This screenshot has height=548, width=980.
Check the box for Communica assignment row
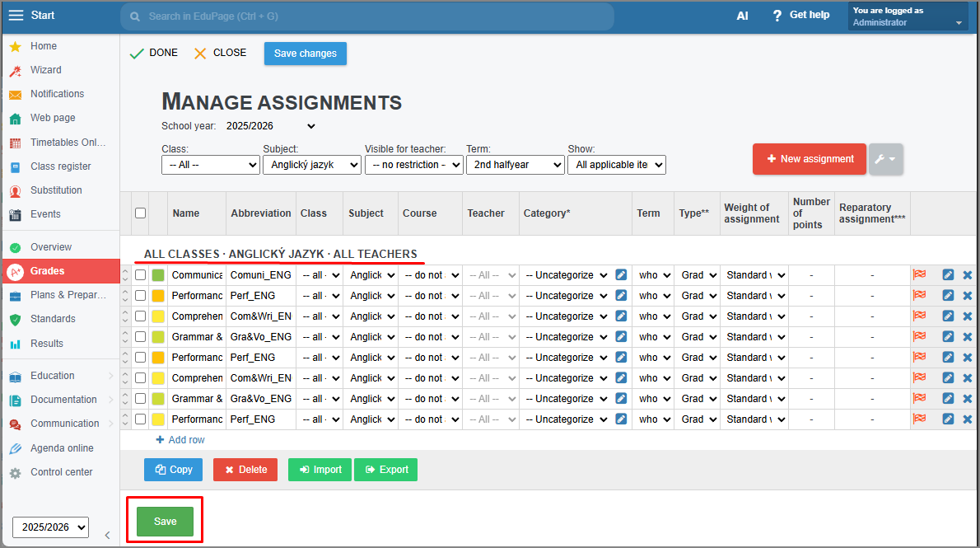point(140,275)
